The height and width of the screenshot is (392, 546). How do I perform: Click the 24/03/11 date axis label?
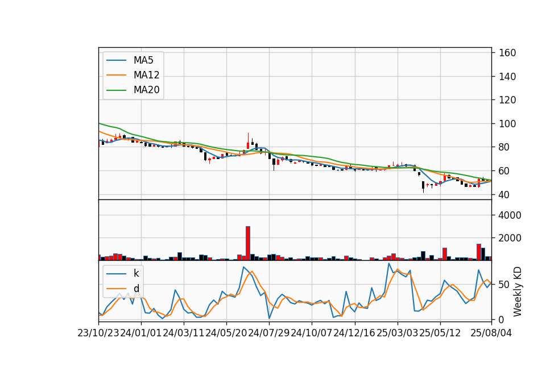(184, 333)
